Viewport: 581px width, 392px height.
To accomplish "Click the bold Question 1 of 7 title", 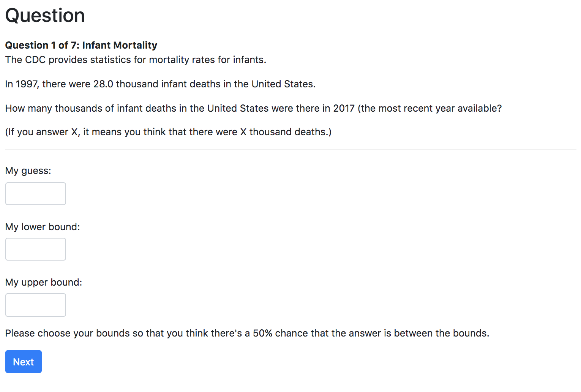I will 81,45.
